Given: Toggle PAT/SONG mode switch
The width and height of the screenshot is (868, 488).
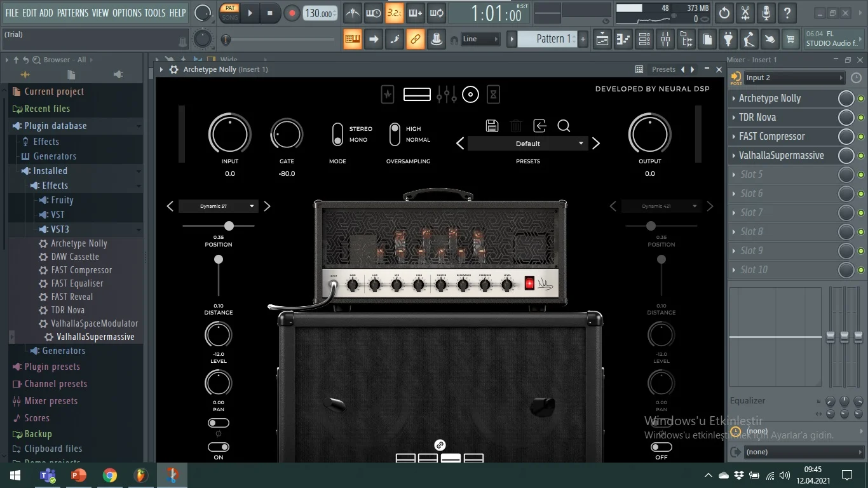Looking at the screenshot, I should point(230,13).
